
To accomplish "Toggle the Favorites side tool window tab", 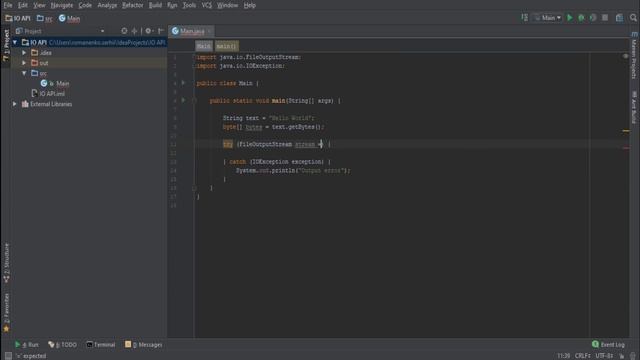I will (x=6, y=312).
